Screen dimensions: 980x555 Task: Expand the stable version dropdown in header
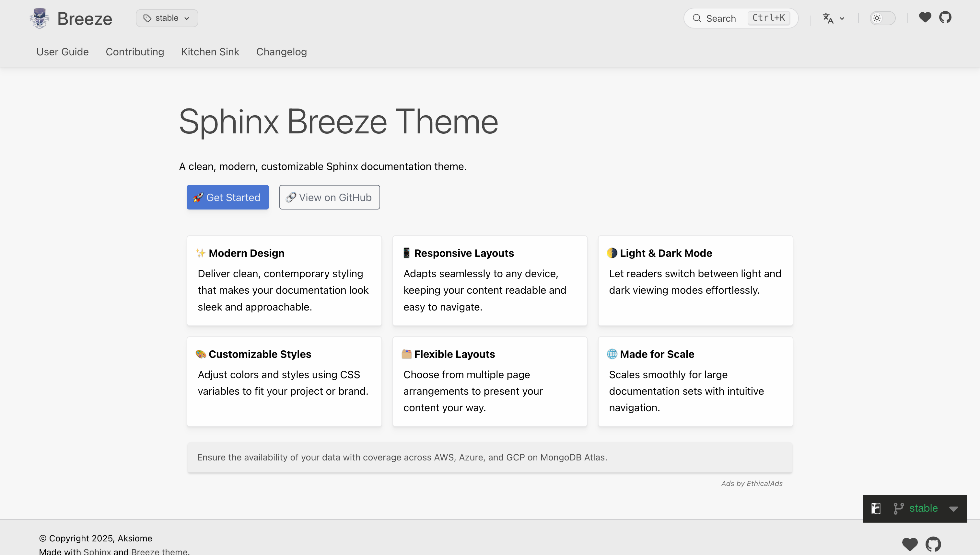[167, 18]
